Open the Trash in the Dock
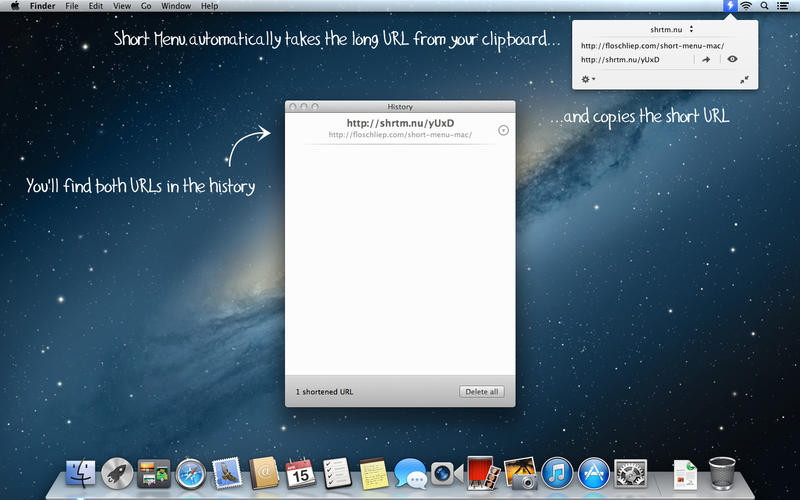The width and height of the screenshot is (800, 500). pyautogui.click(x=722, y=473)
